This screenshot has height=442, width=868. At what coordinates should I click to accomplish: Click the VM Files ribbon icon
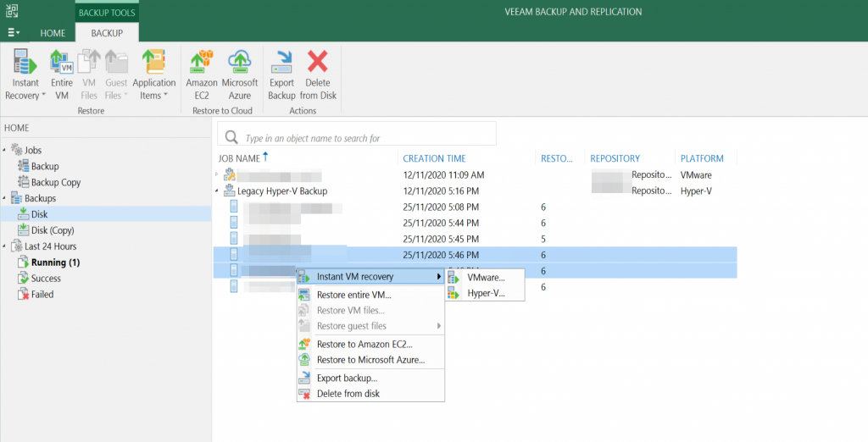[x=88, y=75]
